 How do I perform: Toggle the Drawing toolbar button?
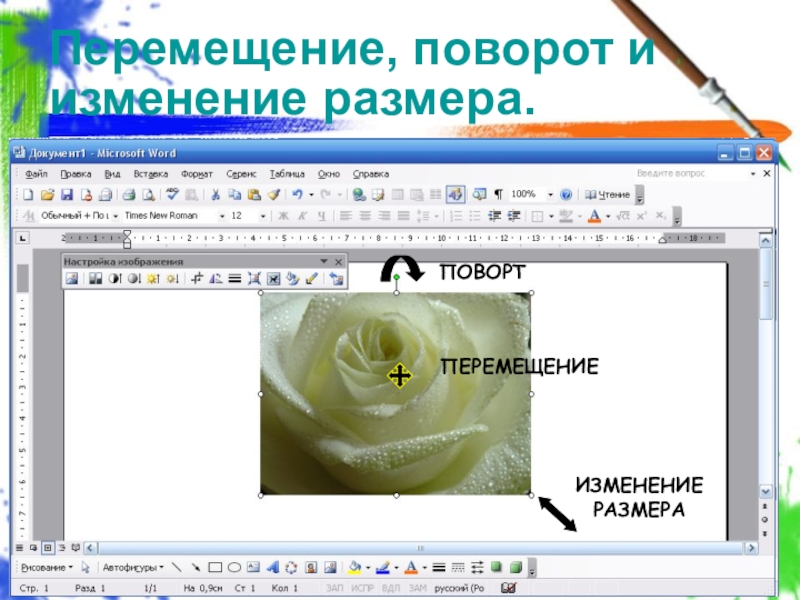[x=455, y=194]
